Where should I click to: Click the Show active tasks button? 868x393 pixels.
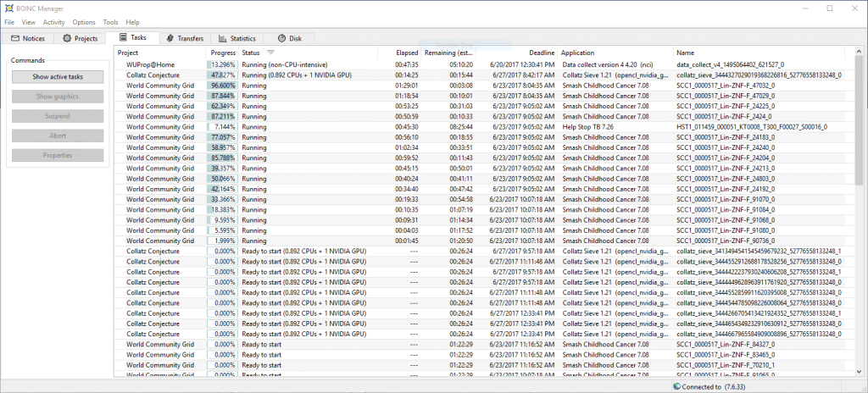click(58, 77)
